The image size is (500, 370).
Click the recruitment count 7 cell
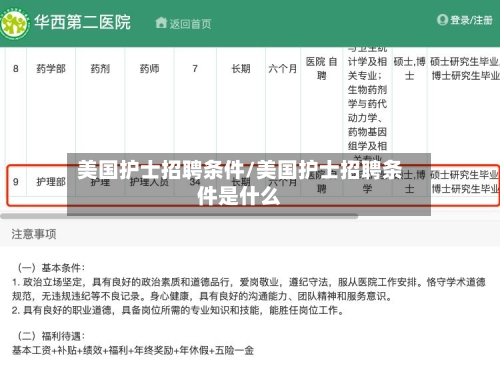(x=195, y=69)
